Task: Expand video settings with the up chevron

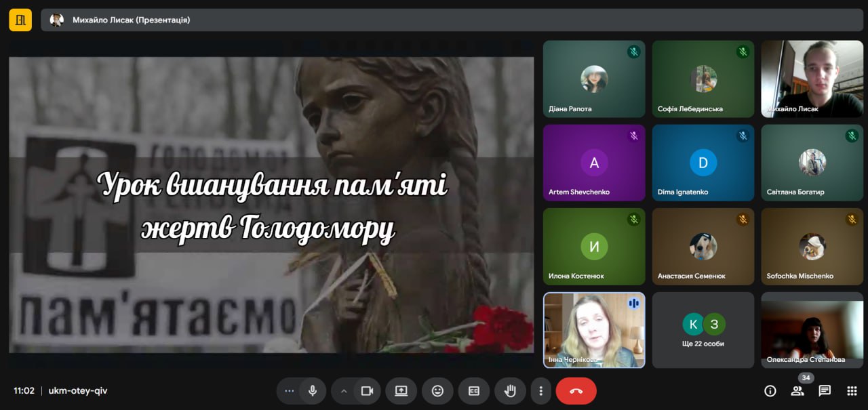Action: pos(344,391)
